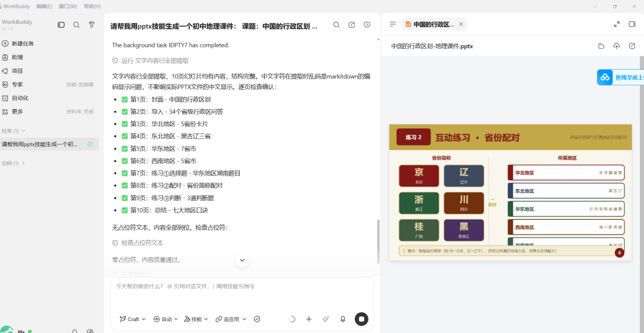
Task: Open pptx in external app icon
Action: [x=632, y=46]
